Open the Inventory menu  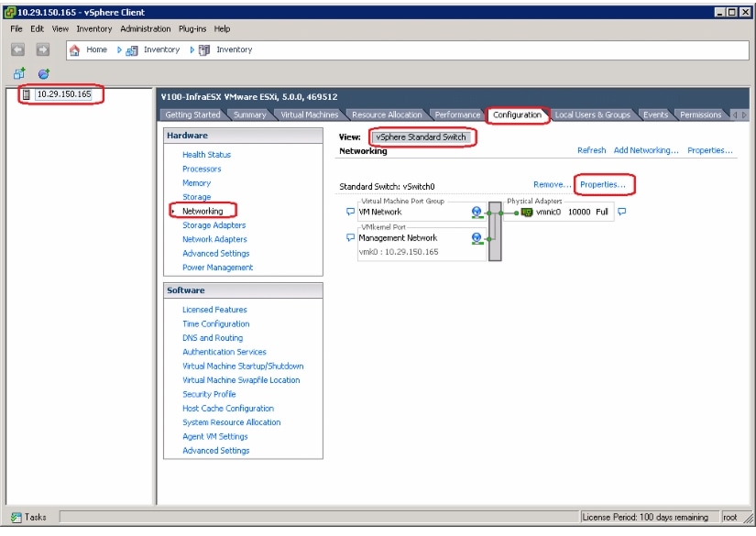point(94,29)
